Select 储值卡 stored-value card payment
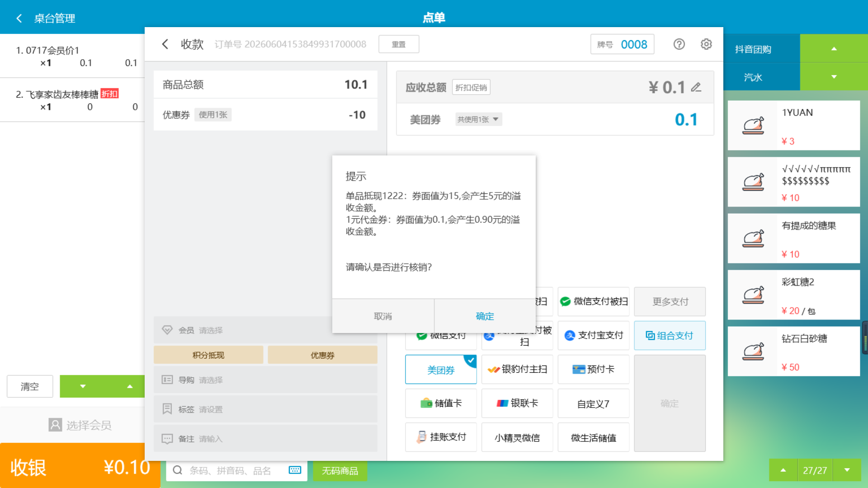Viewport: 868px width, 488px height. click(441, 403)
